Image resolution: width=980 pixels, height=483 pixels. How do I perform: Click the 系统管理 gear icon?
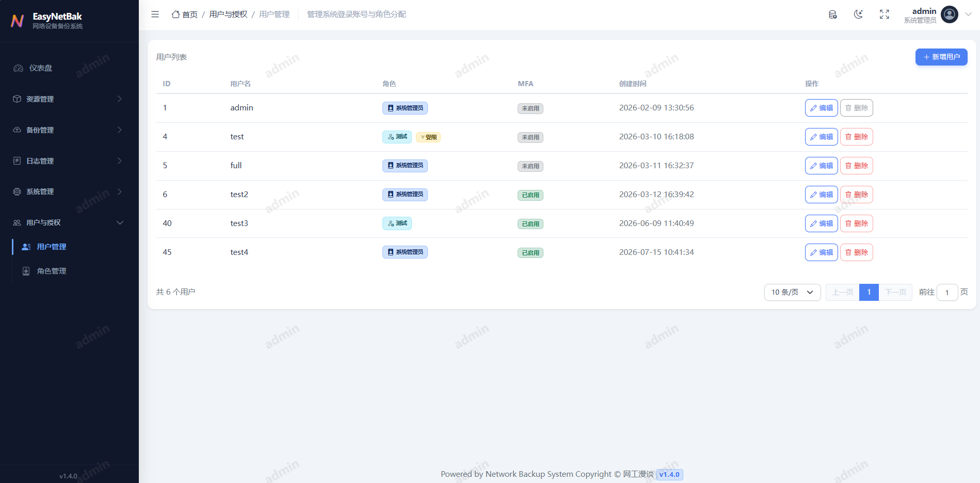pyautogui.click(x=17, y=191)
